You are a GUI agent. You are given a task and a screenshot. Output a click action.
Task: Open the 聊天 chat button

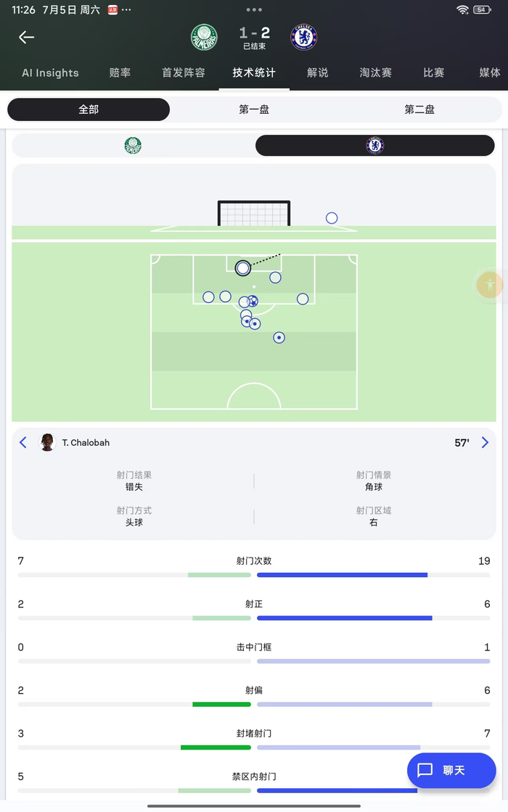pyautogui.click(x=451, y=770)
